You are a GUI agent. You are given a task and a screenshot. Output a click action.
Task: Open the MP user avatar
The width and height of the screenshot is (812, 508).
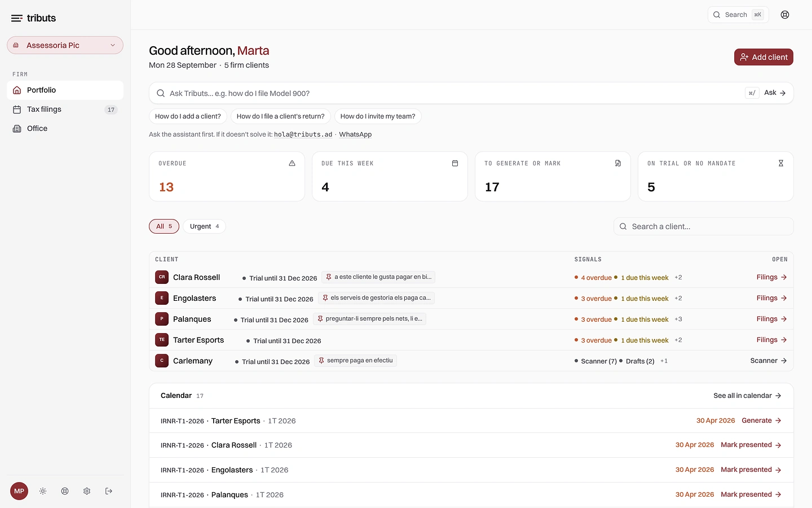click(19, 491)
